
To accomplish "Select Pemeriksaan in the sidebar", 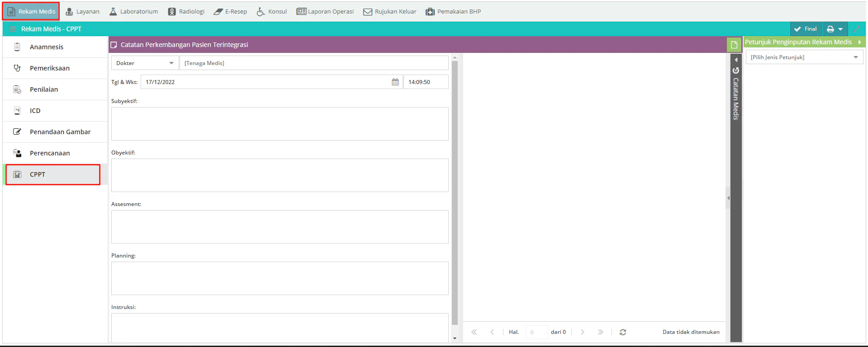I will (55, 68).
